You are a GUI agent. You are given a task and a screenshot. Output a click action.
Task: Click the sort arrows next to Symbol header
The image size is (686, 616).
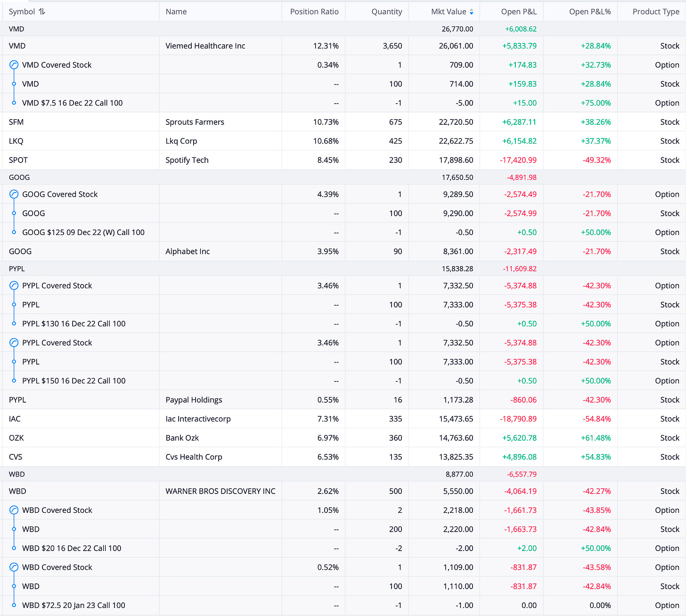(42, 12)
